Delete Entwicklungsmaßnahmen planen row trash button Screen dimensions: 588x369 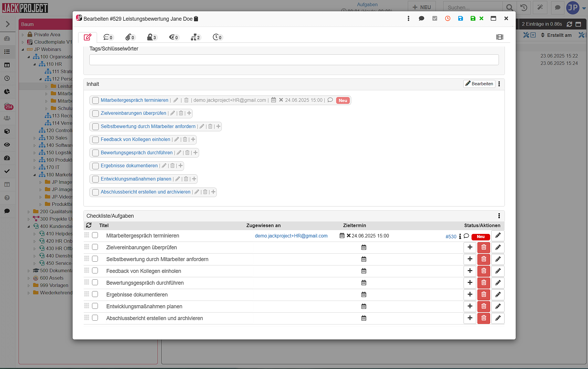click(x=484, y=306)
